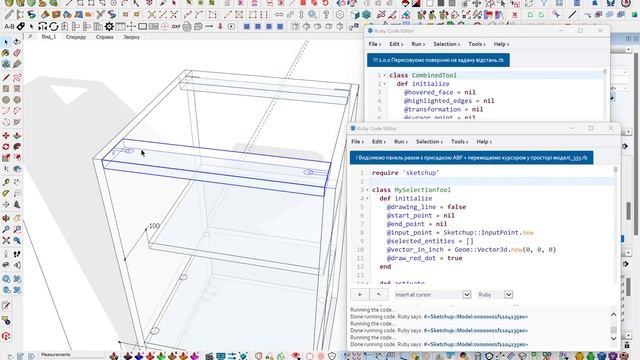Open Help menu in front Ruby Code Editor
The width and height of the screenshot is (640, 360).
click(x=484, y=142)
